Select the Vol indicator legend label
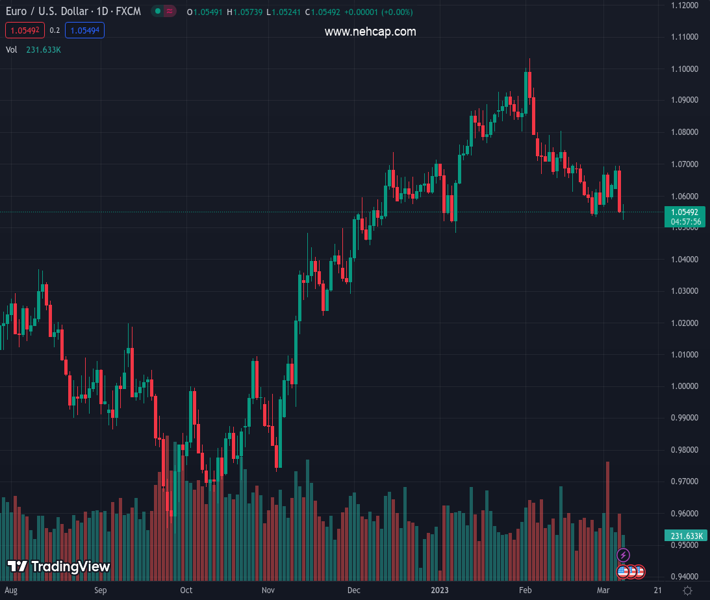Screen dimensions: 710x600 (x=11, y=49)
